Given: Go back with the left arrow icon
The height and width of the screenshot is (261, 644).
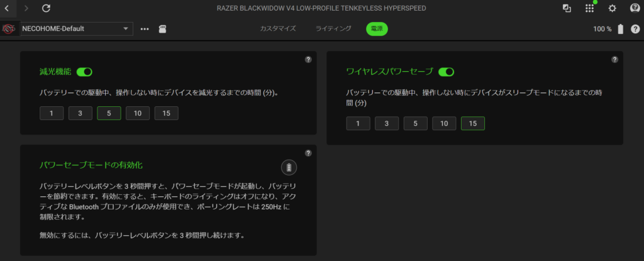Looking at the screenshot, I should coord(7,8).
